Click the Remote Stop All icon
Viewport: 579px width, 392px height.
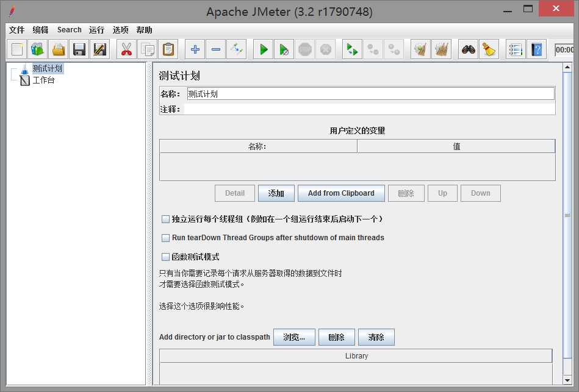coord(373,49)
